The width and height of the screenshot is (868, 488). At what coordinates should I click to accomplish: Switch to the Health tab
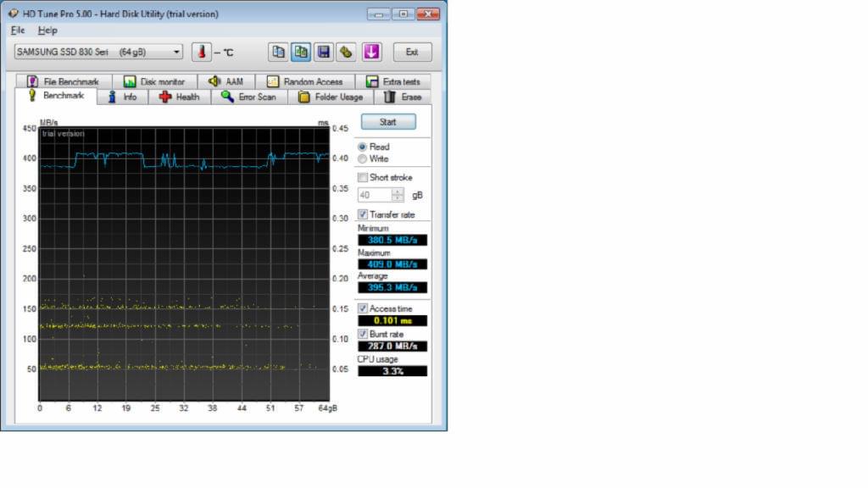180,97
